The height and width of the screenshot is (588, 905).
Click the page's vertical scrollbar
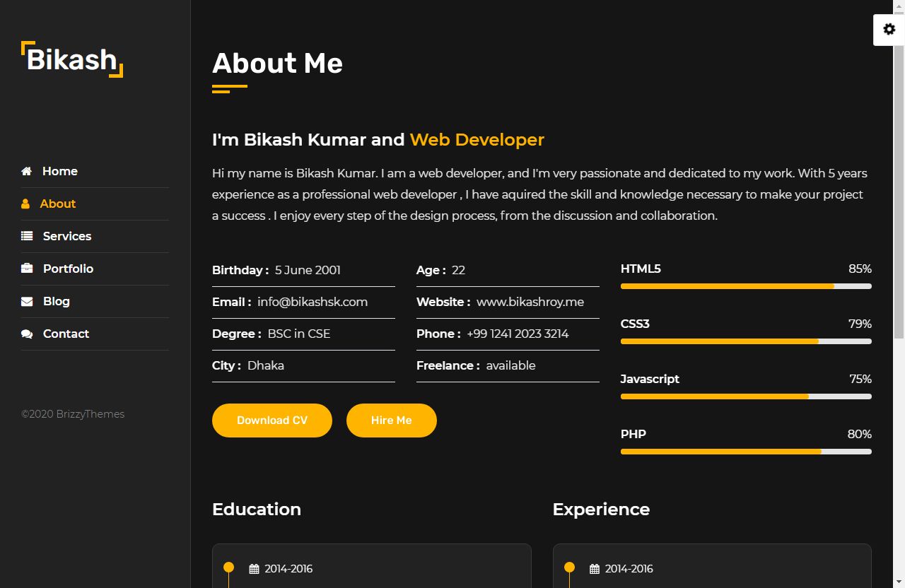(900, 212)
